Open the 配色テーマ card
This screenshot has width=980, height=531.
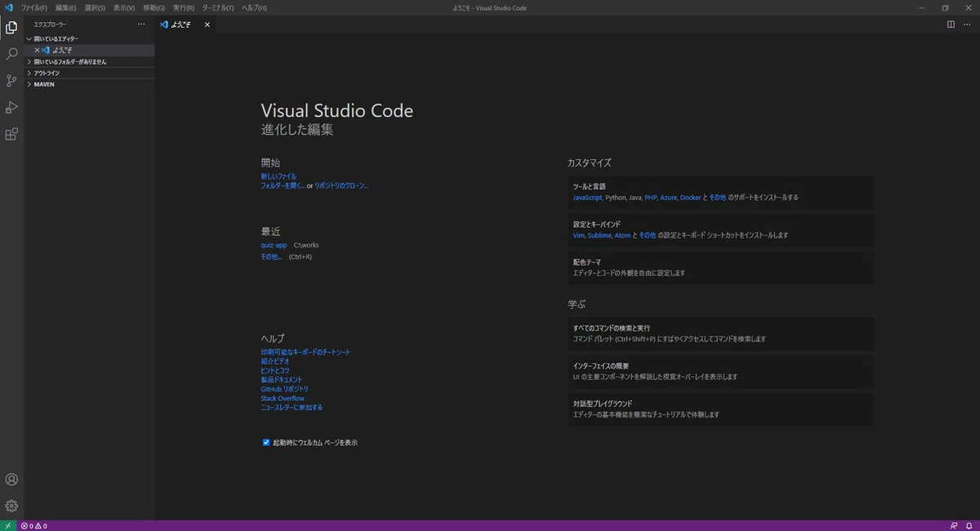721,267
